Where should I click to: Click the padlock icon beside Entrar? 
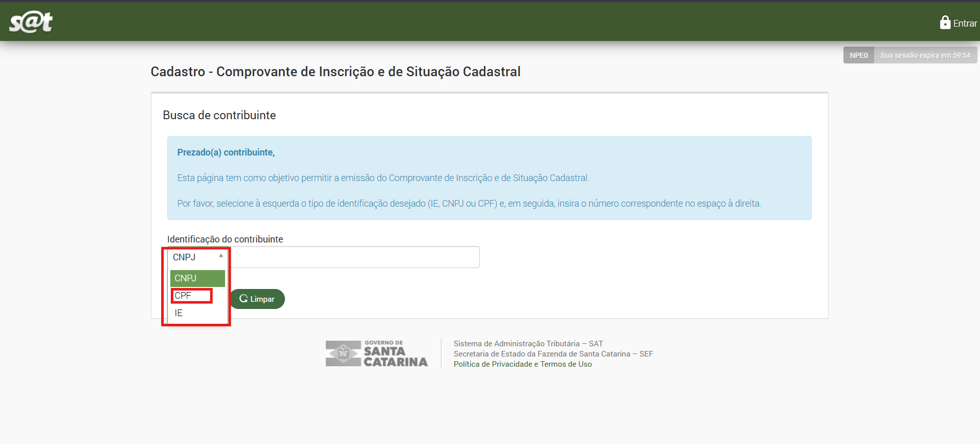click(x=945, y=23)
